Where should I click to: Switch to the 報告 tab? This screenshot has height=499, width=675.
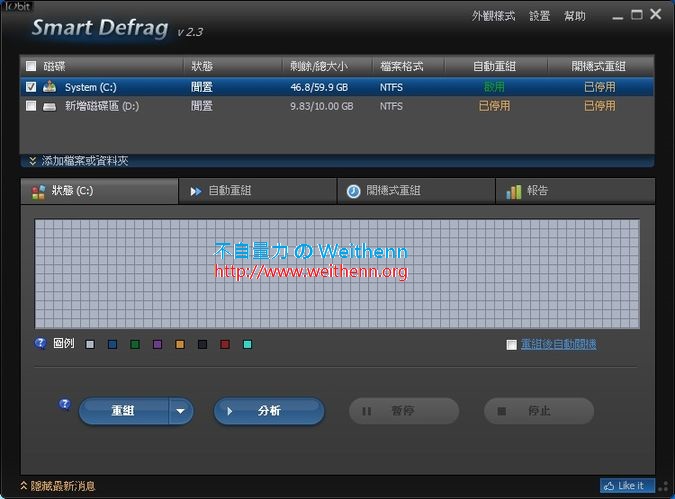576,191
